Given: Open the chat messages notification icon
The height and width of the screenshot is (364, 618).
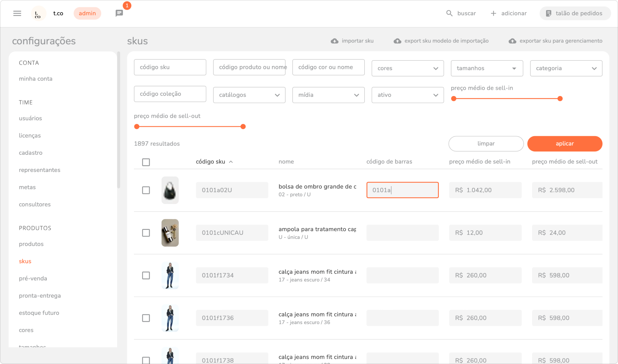Looking at the screenshot, I should [119, 13].
